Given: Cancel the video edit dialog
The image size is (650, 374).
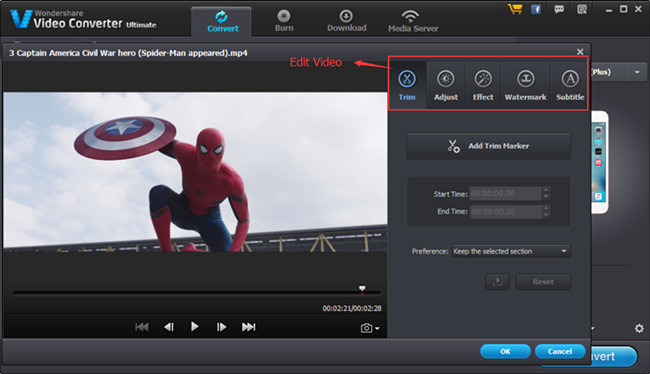Looking at the screenshot, I should click(x=560, y=352).
